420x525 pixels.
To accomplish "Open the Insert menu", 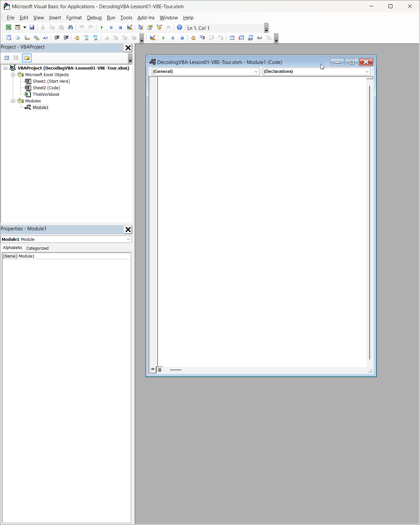I will [55, 18].
